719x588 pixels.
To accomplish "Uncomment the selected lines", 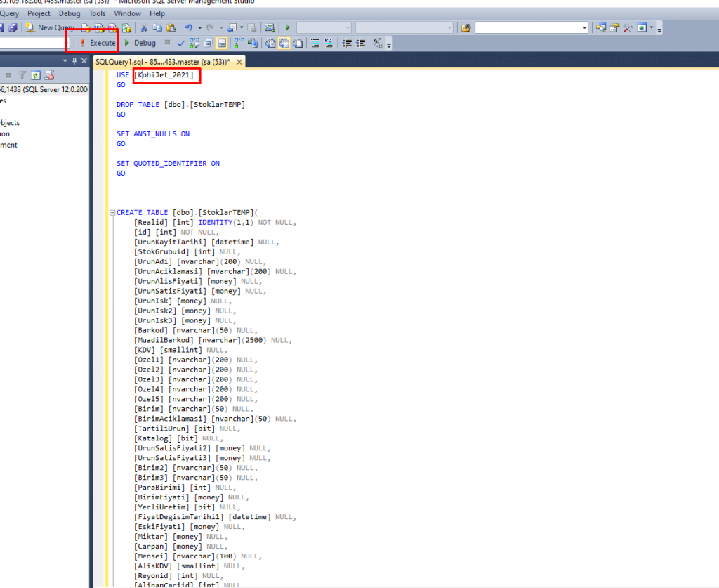I will (329, 43).
